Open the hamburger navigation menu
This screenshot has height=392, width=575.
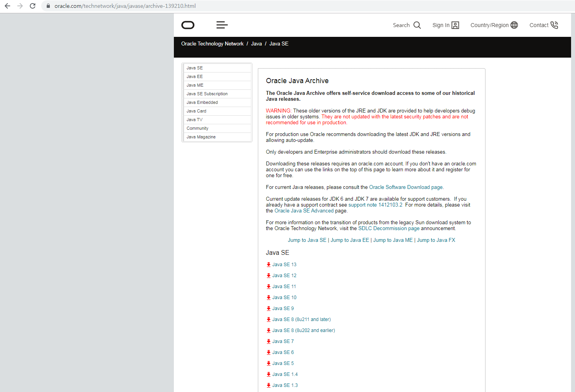(222, 25)
